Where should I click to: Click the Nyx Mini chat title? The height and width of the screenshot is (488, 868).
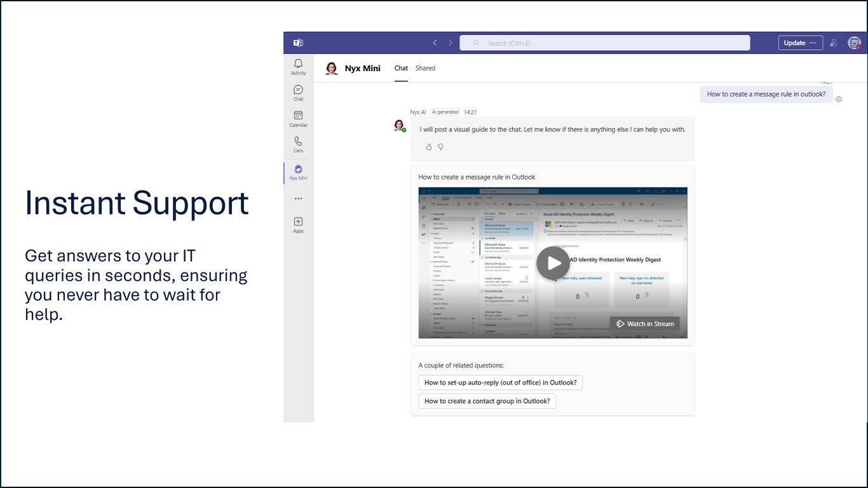coord(363,69)
